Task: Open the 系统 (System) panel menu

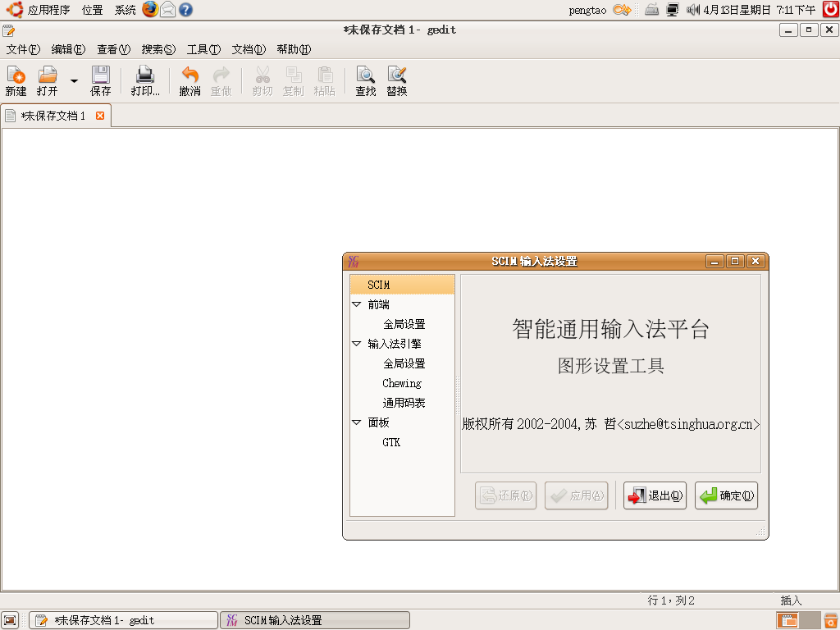Action: pos(125,10)
